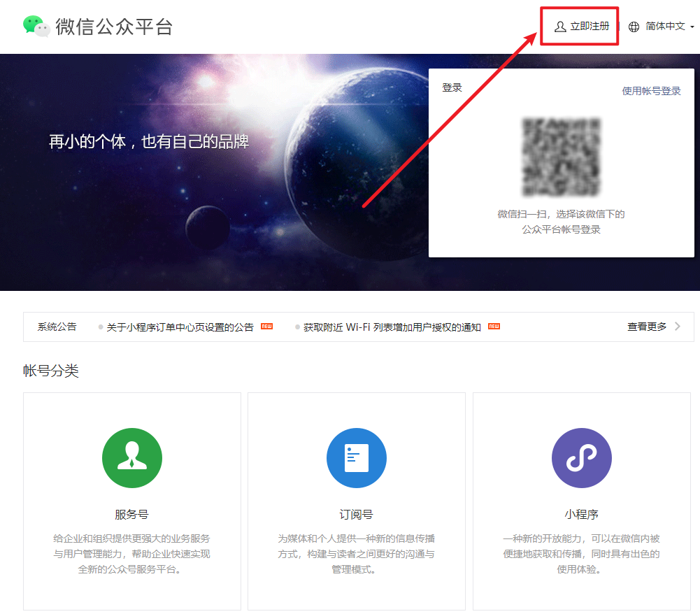The image size is (700, 614).
Task: Click the WeChat logo icon
Action: (36, 27)
